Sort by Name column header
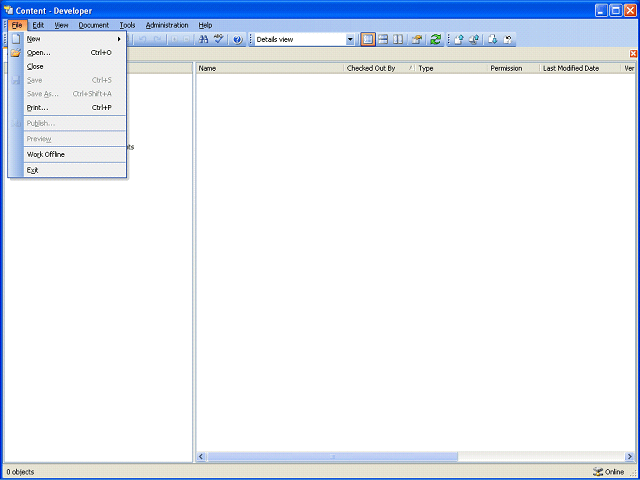640x480 pixels. 270,69
